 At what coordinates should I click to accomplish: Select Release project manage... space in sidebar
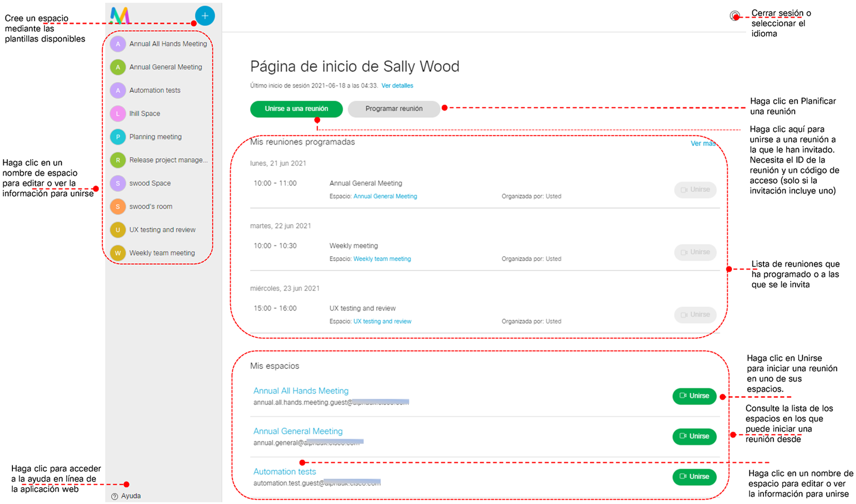click(x=168, y=160)
